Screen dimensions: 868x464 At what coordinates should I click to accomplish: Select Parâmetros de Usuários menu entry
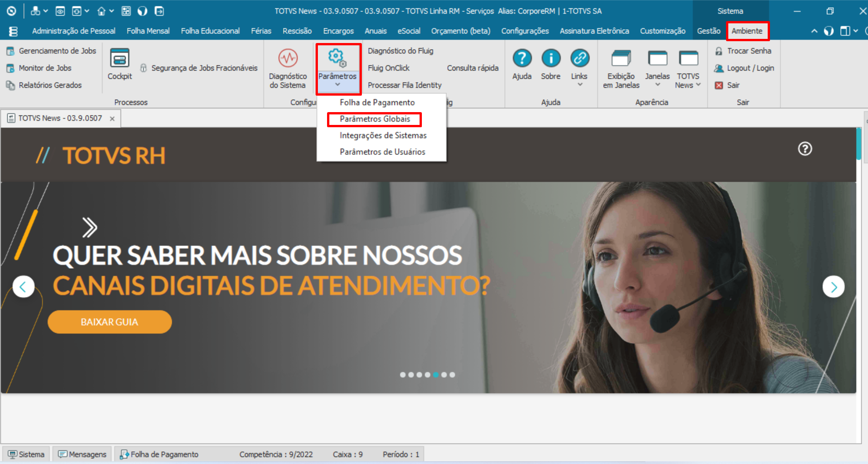click(382, 152)
